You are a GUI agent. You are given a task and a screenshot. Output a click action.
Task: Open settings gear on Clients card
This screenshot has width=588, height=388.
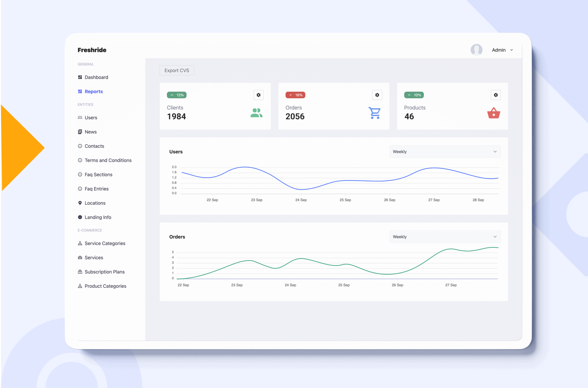[258, 95]
